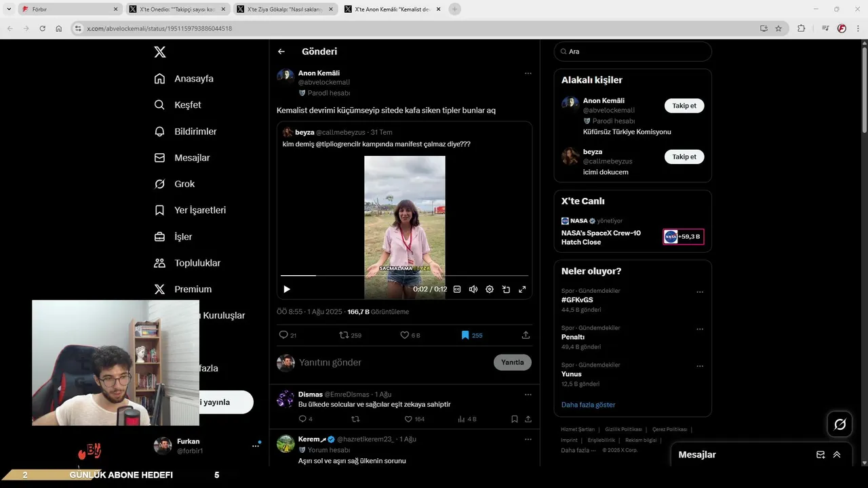868x488 pixels.
Task: Open Keşfet from the sidebar
Action: [178, 105]
